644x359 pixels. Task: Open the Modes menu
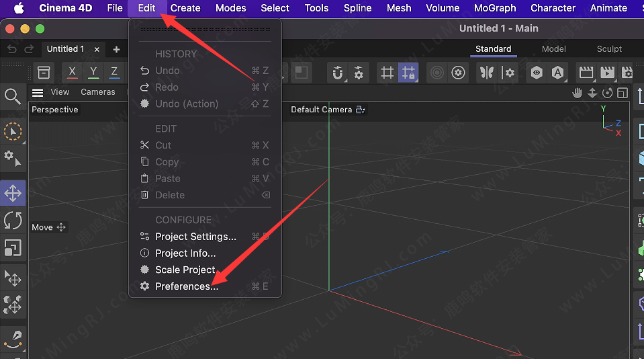pyautogui.click(x=231, y=8)
